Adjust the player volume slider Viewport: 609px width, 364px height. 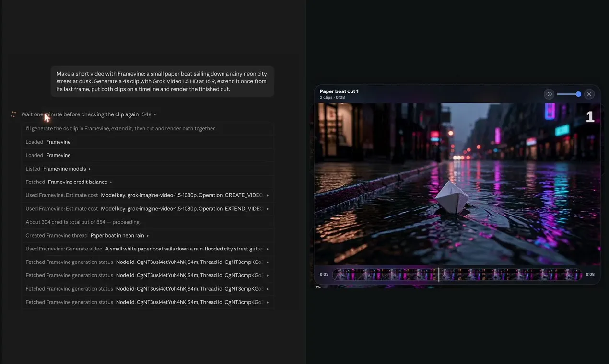pyautogui.click(x=569, y=94)
